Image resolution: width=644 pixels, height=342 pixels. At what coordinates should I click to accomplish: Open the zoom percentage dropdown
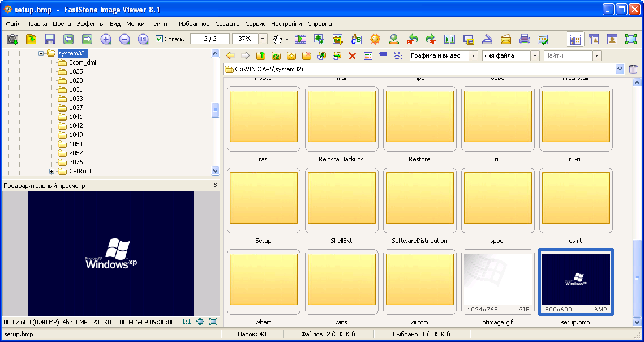coord(263,39)
